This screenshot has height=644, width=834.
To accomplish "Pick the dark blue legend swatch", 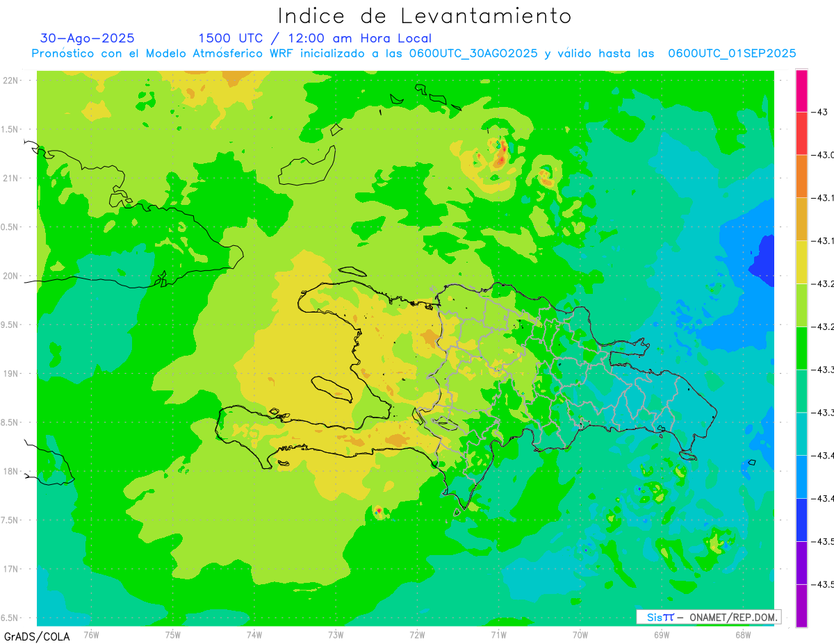I will pyautogui.click(x=801, y=520).
